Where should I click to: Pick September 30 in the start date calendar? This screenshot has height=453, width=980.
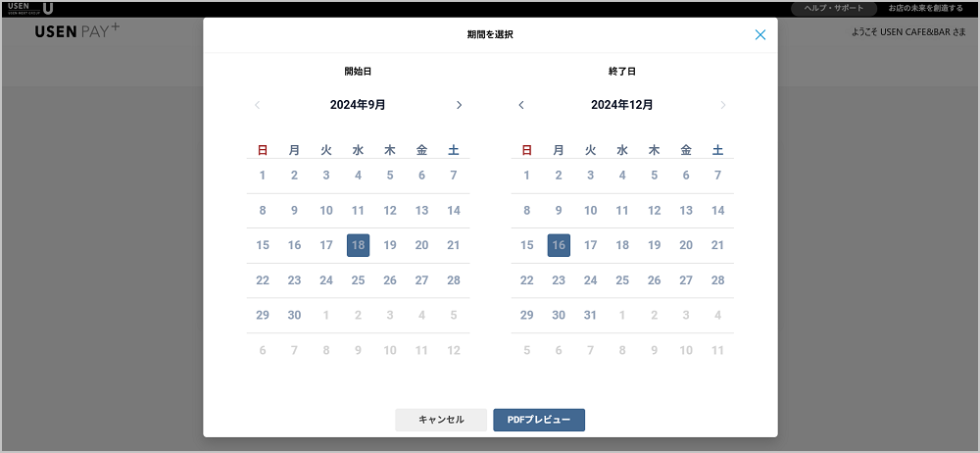(294, 315)
